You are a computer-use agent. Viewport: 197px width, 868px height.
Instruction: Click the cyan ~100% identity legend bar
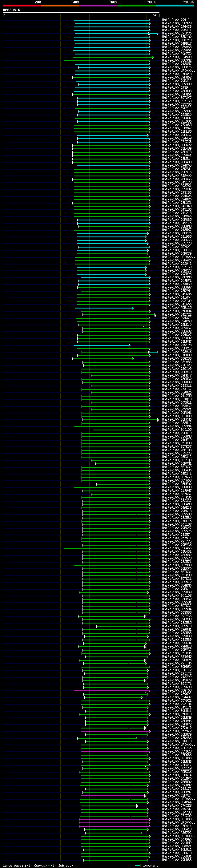click(175, 6)
